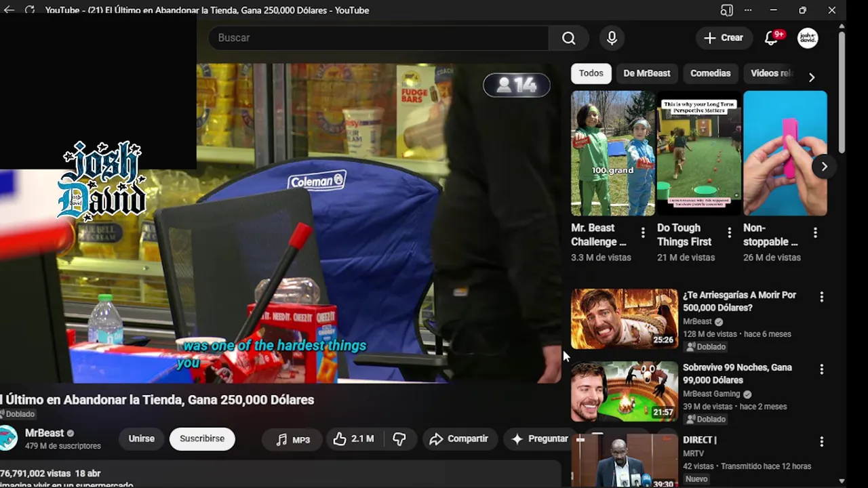The width and height of the screenshot is (868, 488).
Task: Focus the Buscar search field
Action: click(378, 38)
